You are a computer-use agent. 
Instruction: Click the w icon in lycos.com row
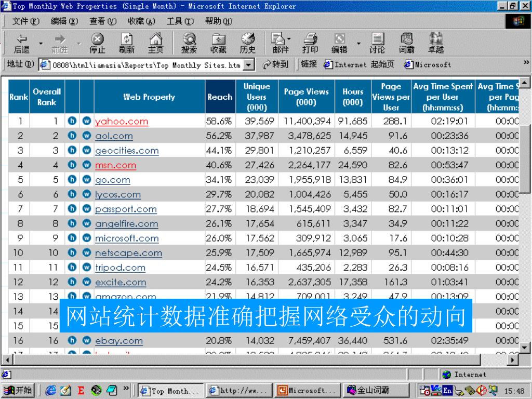(x=87, y=194)
